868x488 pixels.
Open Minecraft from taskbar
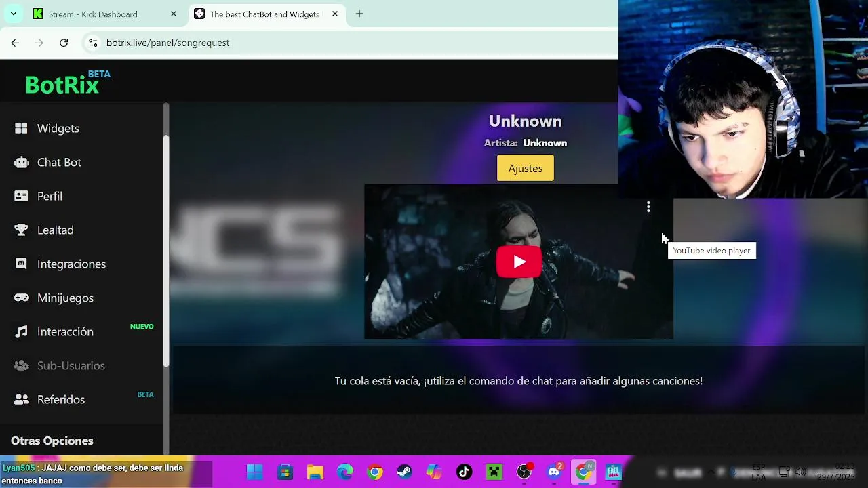(494, 472)
